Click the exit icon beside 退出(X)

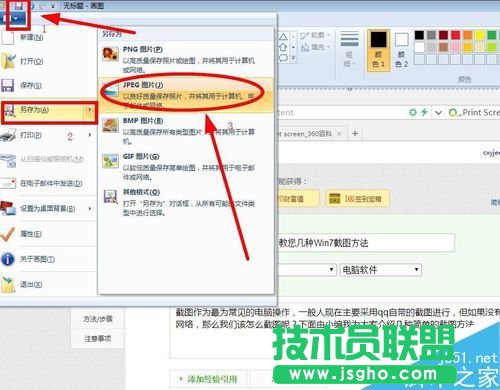8,285
